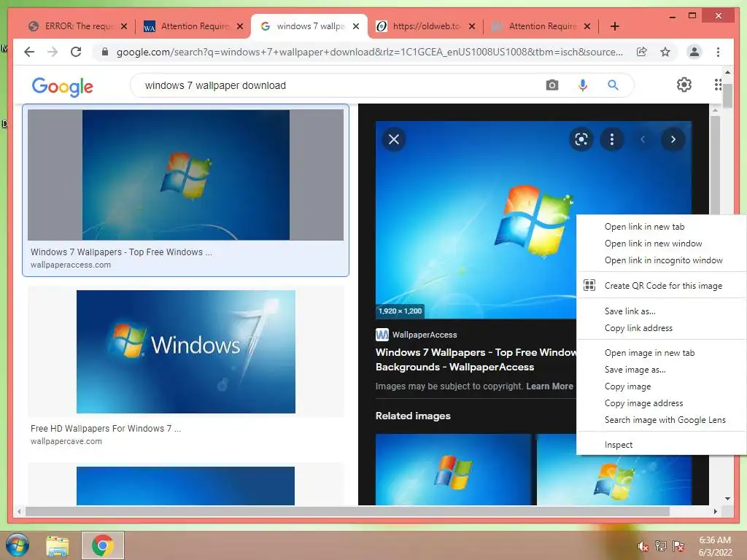Viewport: 747px width, 560px height.
Task: Open the Windows Start menu
Action: click(x=18, y=545)
